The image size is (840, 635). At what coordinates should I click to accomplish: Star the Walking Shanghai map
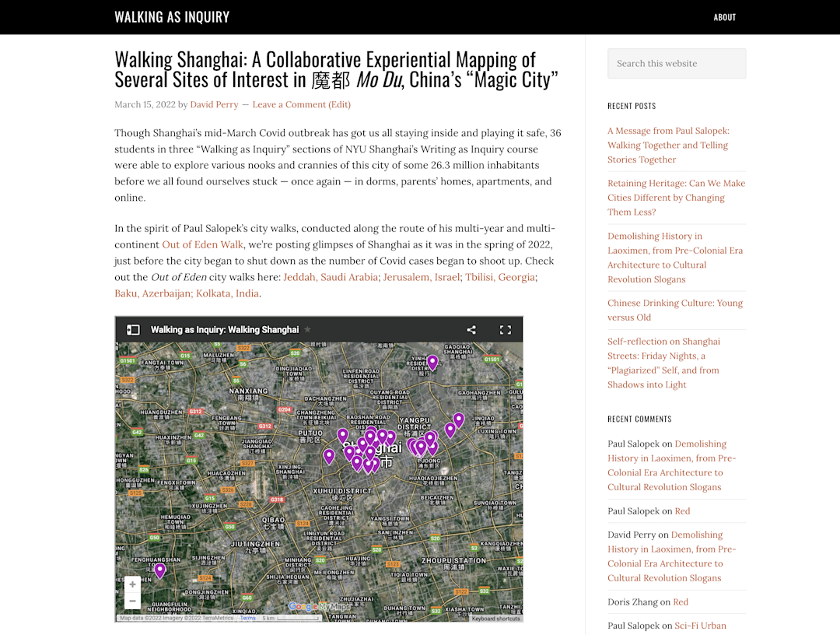(307, 330)
